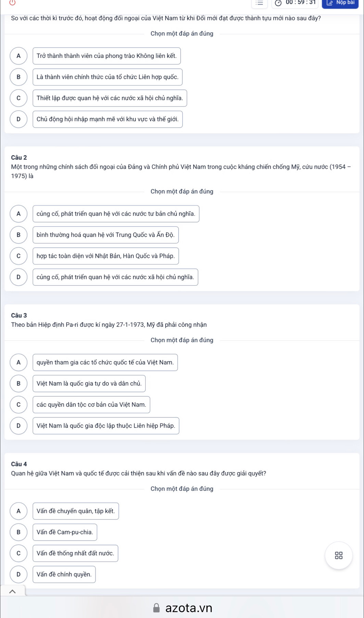
Task: Select 'bình thường hoá quan hệ' Trung Quốc answer
Action: 105,235
